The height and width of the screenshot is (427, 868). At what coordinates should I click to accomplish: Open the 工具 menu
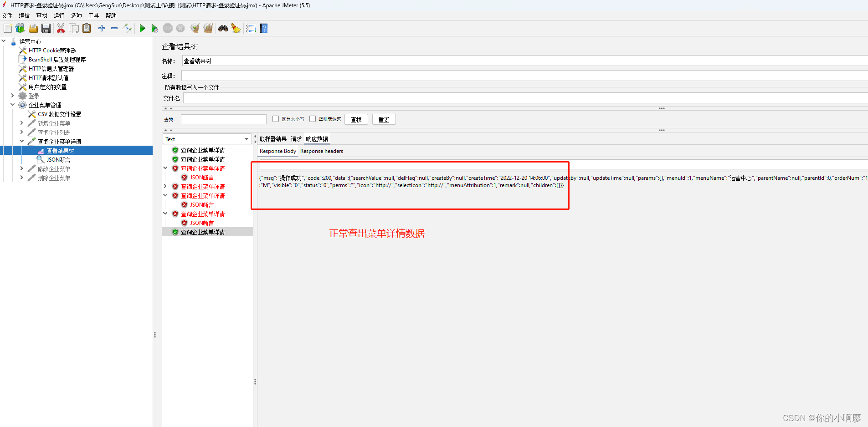coord(93,15)
